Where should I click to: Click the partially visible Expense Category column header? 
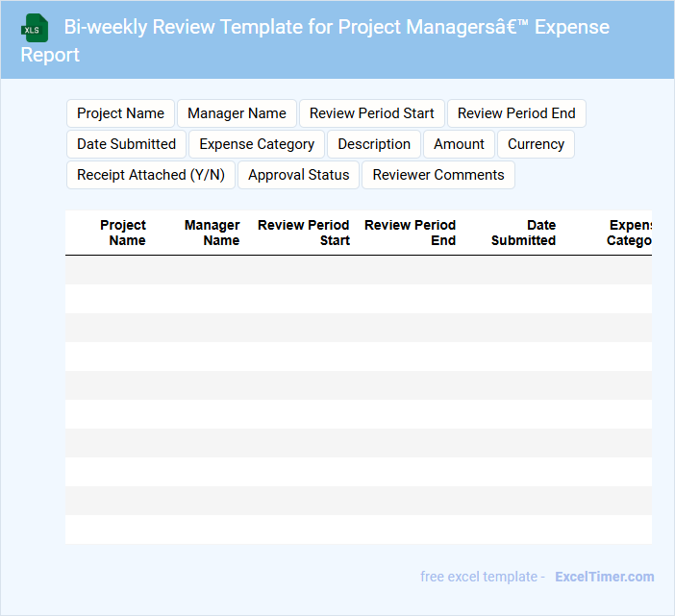(629, 233)
